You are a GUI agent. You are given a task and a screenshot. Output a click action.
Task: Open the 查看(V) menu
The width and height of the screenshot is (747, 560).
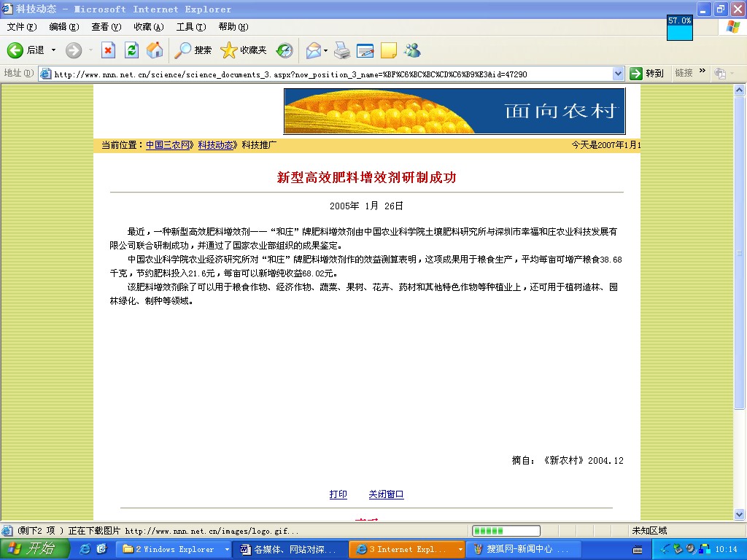(107, 27)
